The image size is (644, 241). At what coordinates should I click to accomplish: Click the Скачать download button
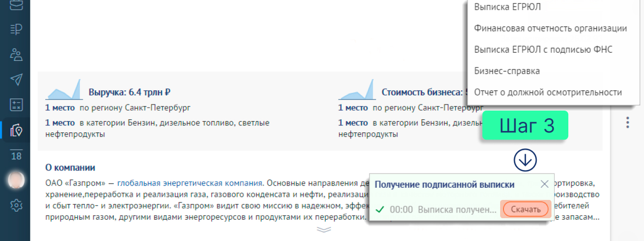[x=525, y=209]
